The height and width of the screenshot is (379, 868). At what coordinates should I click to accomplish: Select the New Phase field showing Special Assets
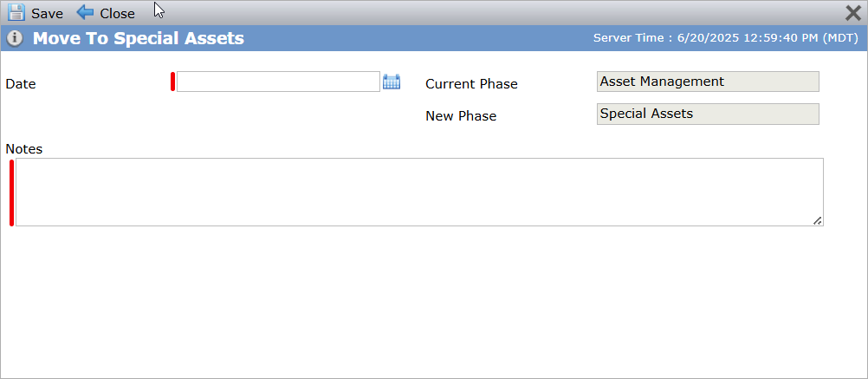[x=708, y=114]
